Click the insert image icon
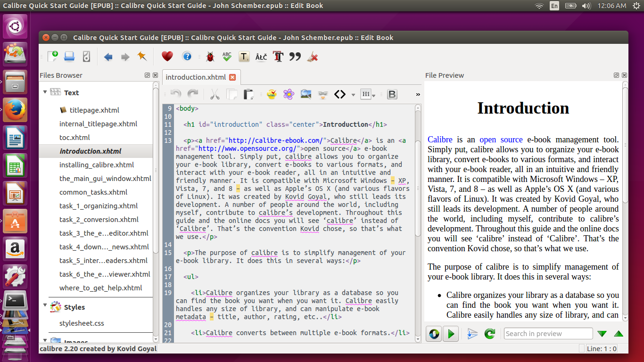The width and height of the screenshot is (644, 362). pyautogui.click(x=305, y=94)
